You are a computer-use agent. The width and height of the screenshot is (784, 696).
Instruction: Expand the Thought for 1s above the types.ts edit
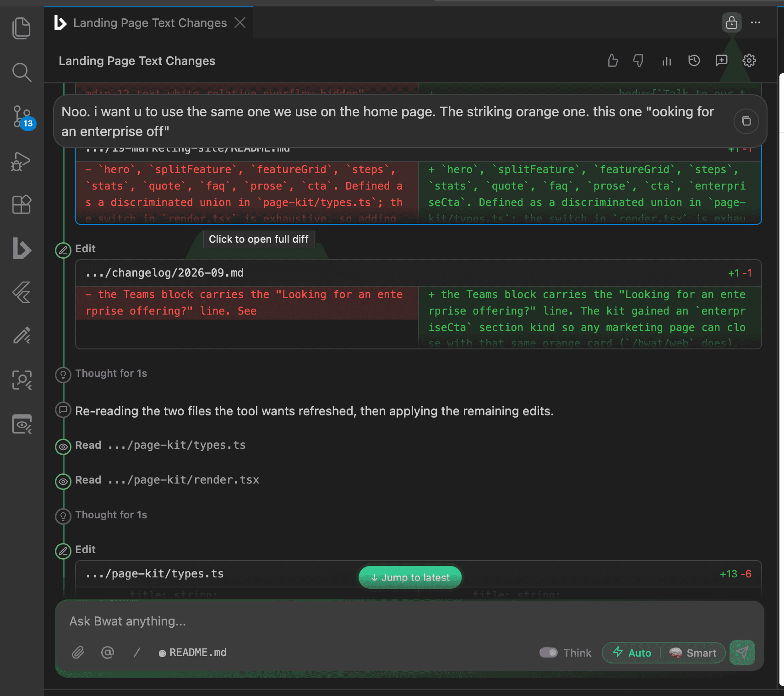tap(111, 515)
